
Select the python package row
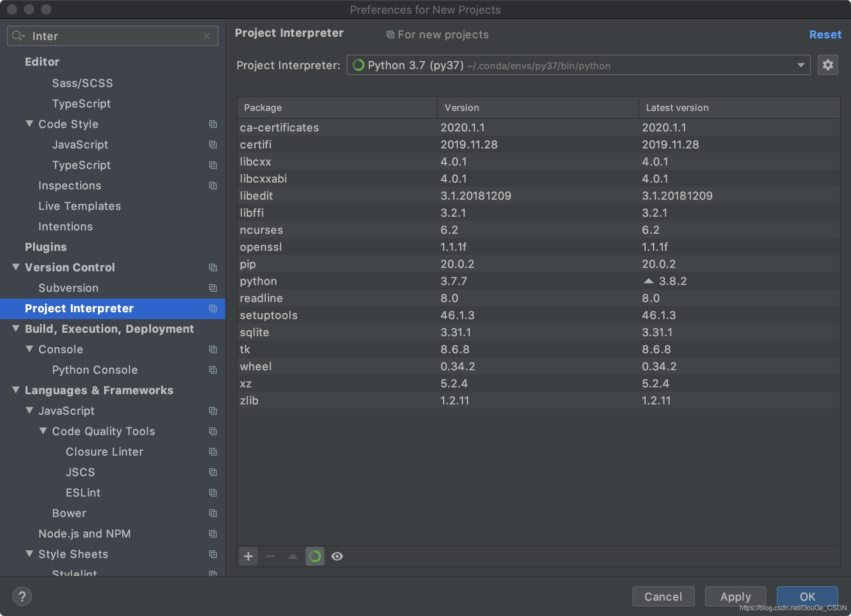coord(539,281)
